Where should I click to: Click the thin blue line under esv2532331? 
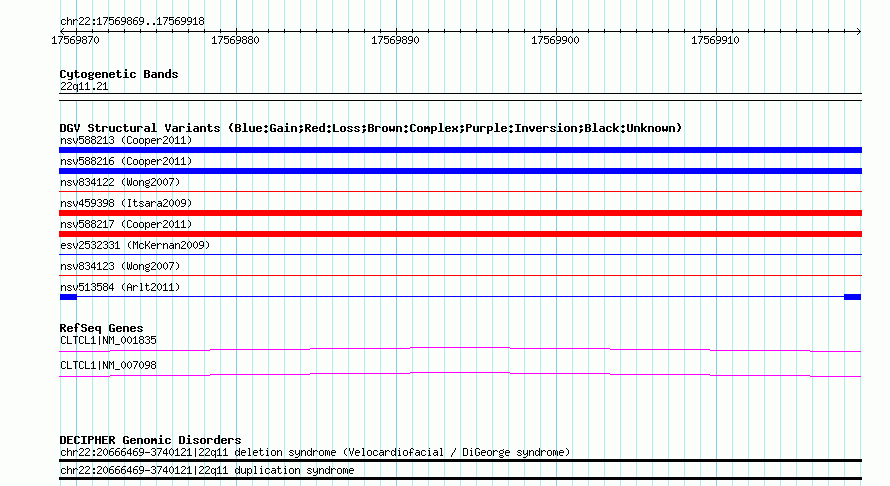[x=460, y=254]
